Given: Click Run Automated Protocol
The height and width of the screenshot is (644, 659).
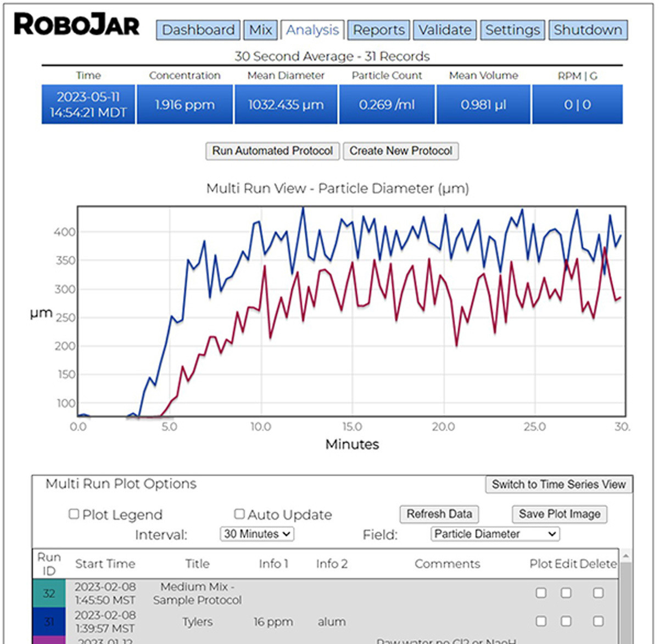Looking at the screenshot, I should point(272,151).
